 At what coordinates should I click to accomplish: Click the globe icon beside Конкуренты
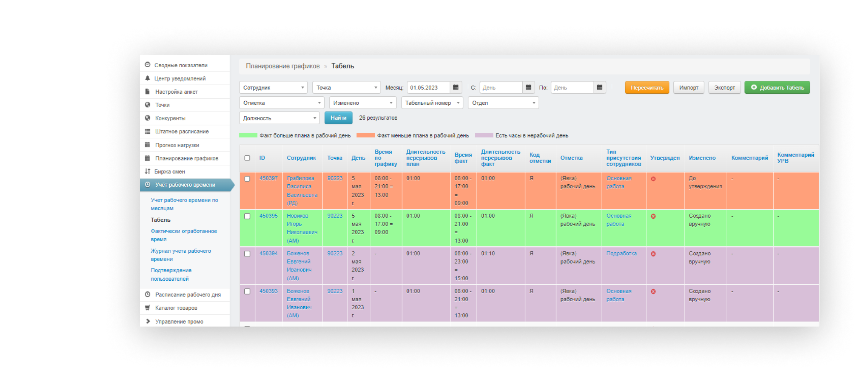[148, 118]
